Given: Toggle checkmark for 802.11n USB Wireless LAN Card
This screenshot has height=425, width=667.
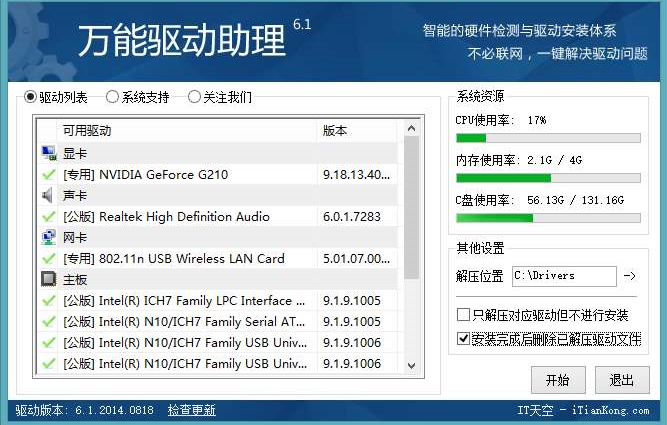Looking at the screenshot, I should [48, 258].
